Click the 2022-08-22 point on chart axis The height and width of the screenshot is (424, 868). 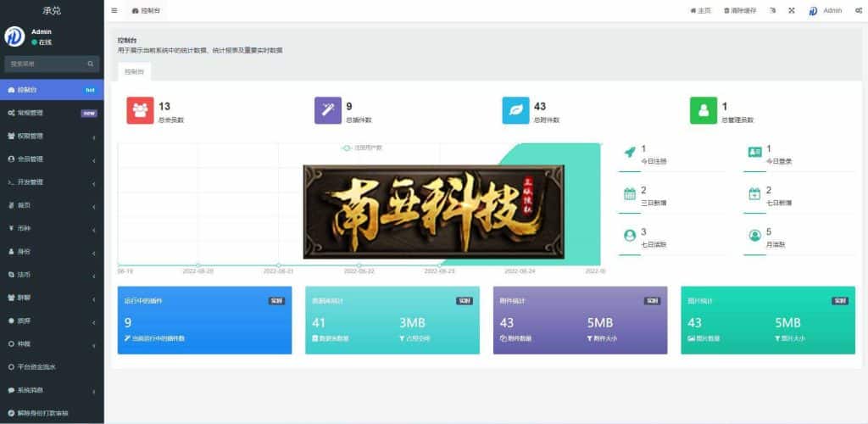(359, 265)
